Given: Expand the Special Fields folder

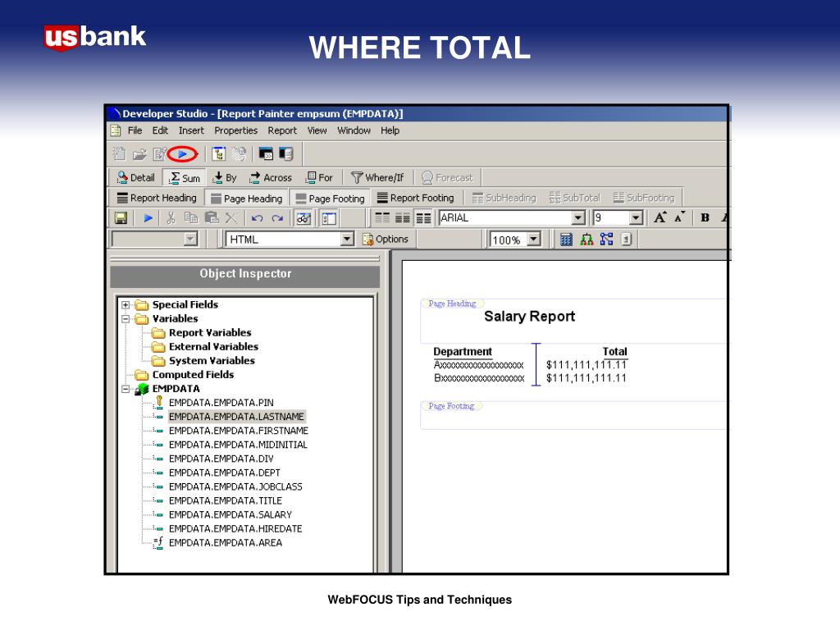Looking at the screenshot, I should [x=126, y=305].
